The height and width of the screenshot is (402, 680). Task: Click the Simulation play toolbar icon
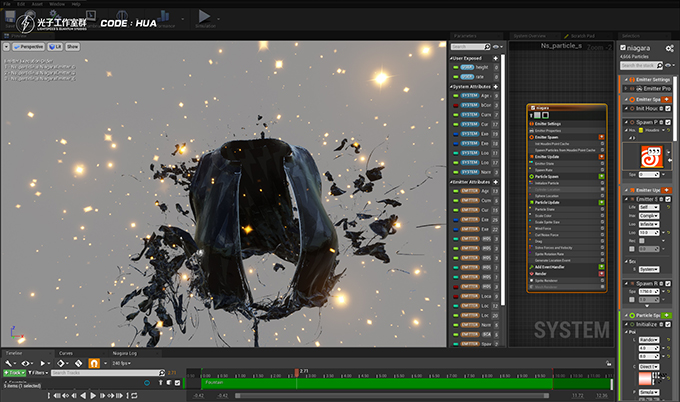tap(205, 18)
